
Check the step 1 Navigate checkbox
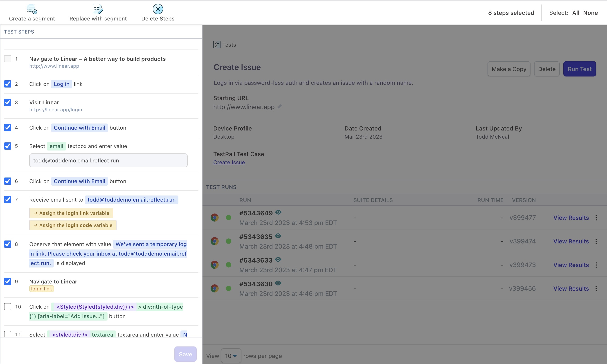coord(8,59)
